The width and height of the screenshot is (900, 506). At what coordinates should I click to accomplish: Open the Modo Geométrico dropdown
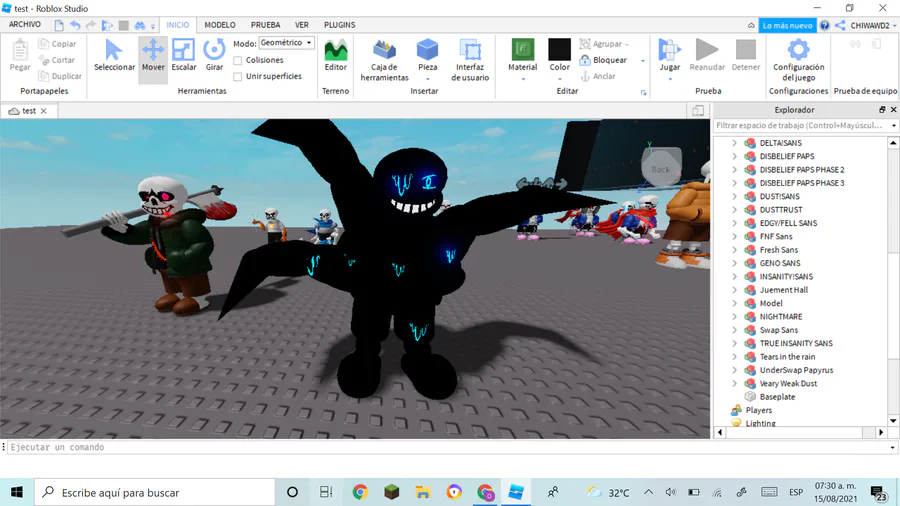click(286, 43)
